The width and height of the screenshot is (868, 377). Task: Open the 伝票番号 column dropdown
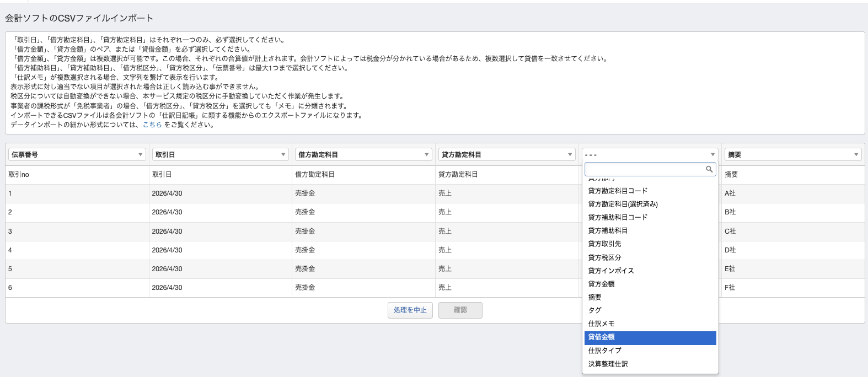pyautogui.click(x=77, y=155)
